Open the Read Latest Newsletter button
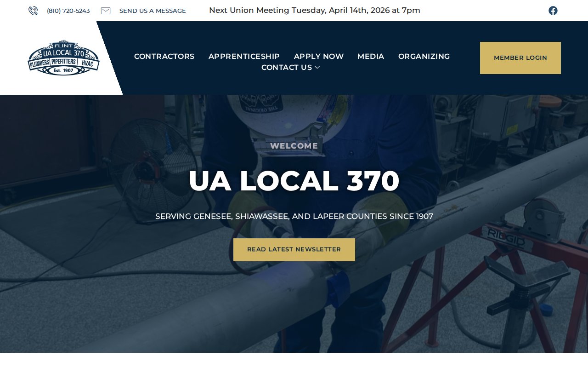The image size is (588, 368). tap(294, 249)
